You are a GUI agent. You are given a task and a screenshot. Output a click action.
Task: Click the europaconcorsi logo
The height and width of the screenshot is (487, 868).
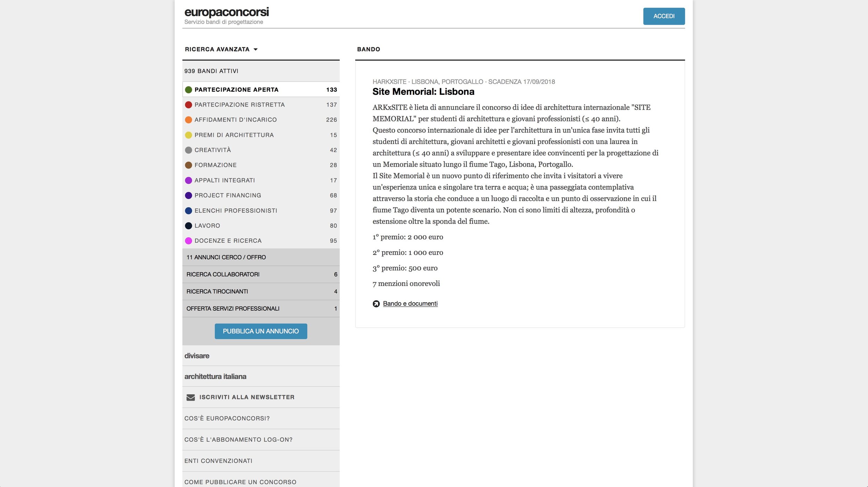(x=226, y=12)
